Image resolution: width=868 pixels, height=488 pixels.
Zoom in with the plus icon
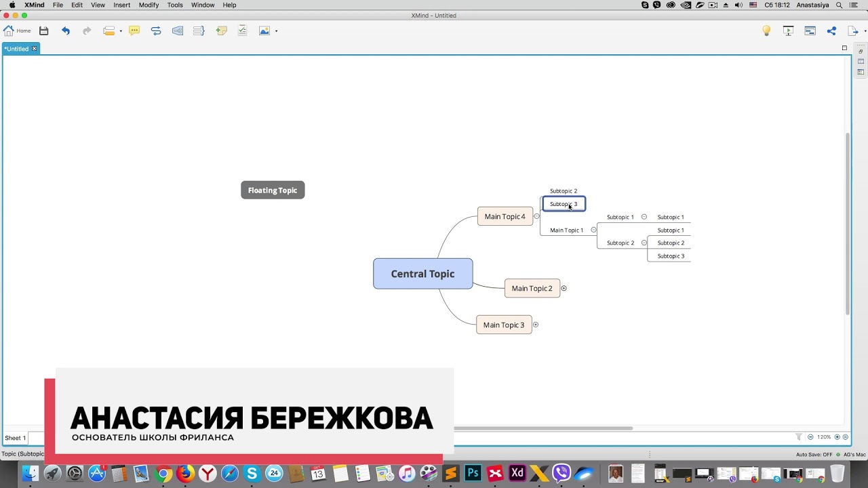pos(837,437)
